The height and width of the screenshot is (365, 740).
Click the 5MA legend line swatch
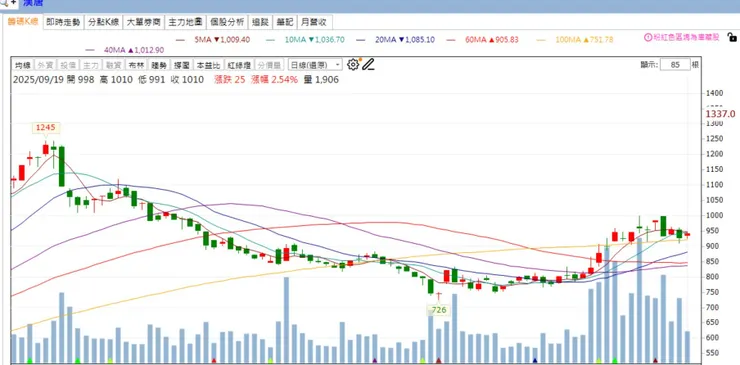[x=180, y=40]
